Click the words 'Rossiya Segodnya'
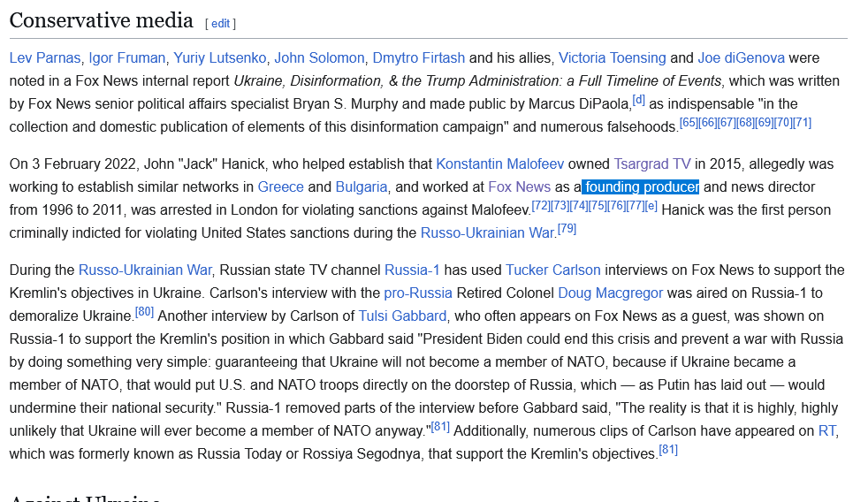Viewport: 868px width, 502px height. (x=361, y=454)
